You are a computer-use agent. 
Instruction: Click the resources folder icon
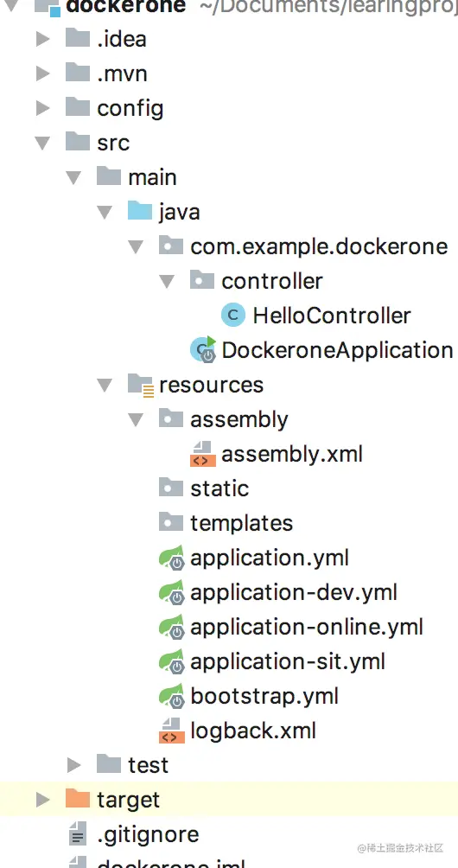141,385
